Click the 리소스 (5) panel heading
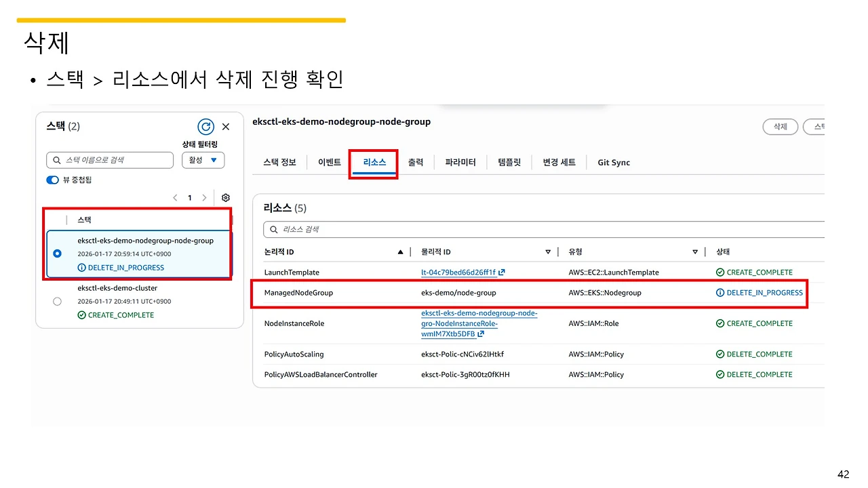The height and width of the screenshot is (488, 868). (285, 208)
